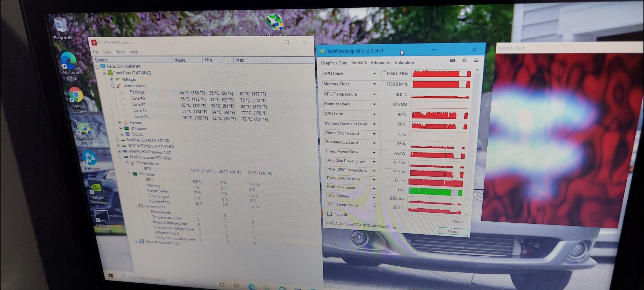Collapse the DESKTOP-6MF8OFC tree node
This screenshot has width=644, height=290.
(97, 67)
